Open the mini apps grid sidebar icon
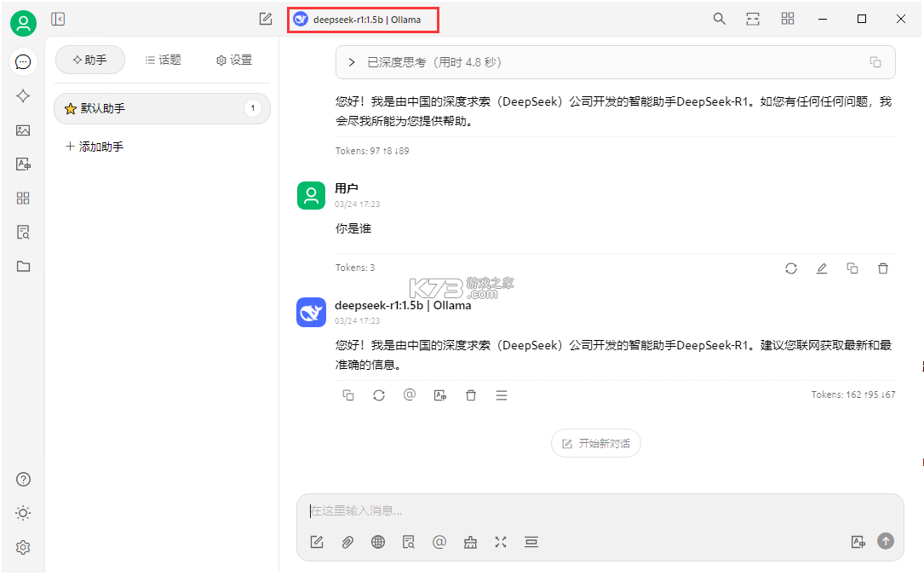This screenshot has height=576, width=924. (x=23, y=198)
